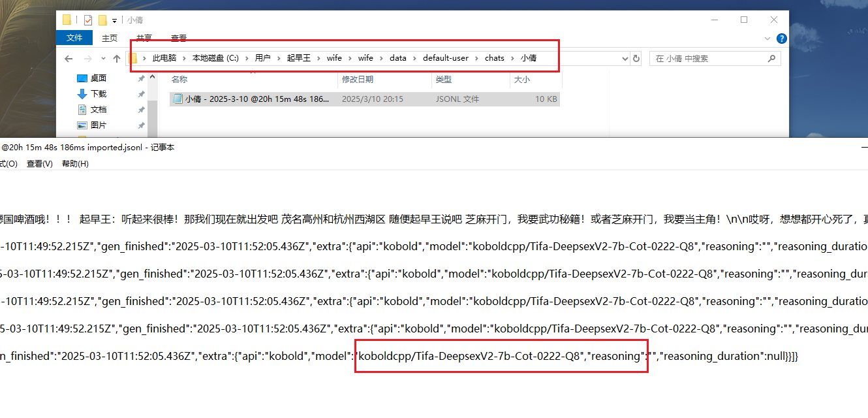868x418 pixels.
Task: Click the pin icon beside 文档
Action: (x=141, y=110)
